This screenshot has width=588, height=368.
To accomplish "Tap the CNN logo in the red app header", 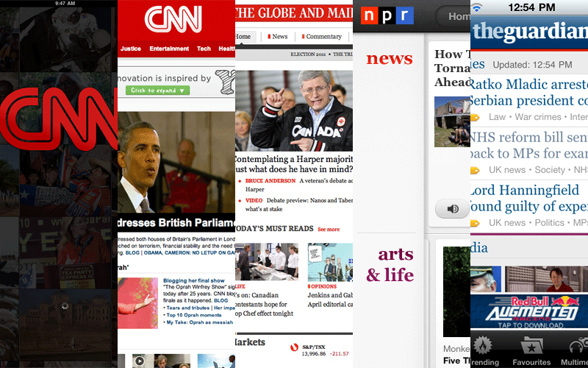I will pos(173,19).
